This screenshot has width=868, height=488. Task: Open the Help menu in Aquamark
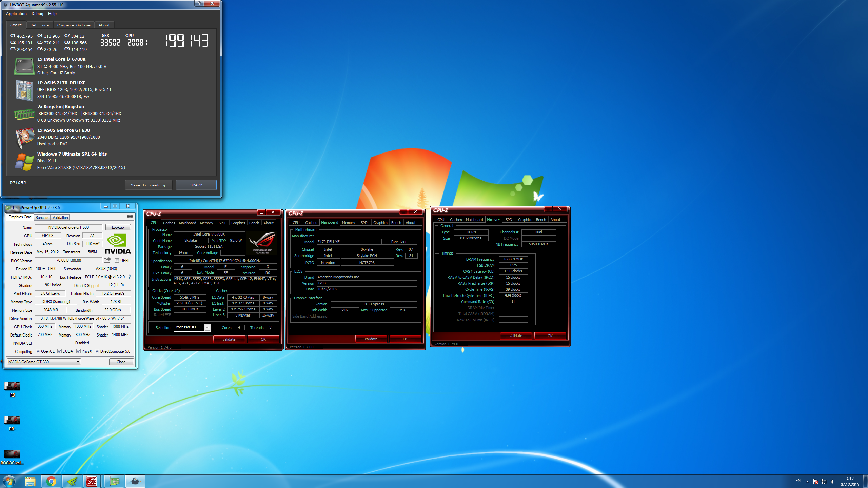click(x=52, y=14)
